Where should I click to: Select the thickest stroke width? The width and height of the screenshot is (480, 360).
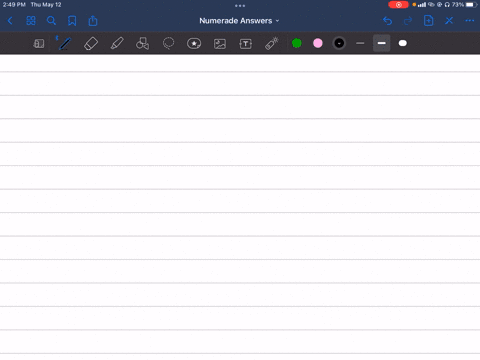tap(403, 43)
